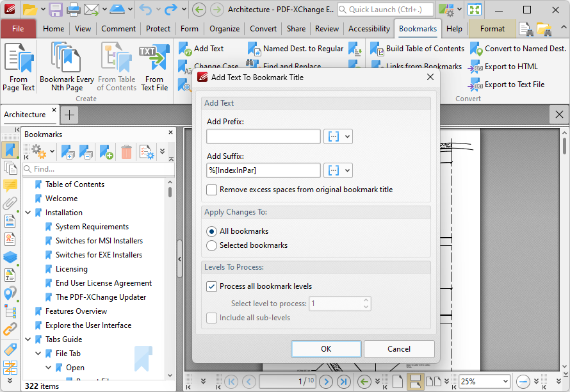Create a new bookmark with the green plus icon
Screen dimensions: 570x392
106,152
